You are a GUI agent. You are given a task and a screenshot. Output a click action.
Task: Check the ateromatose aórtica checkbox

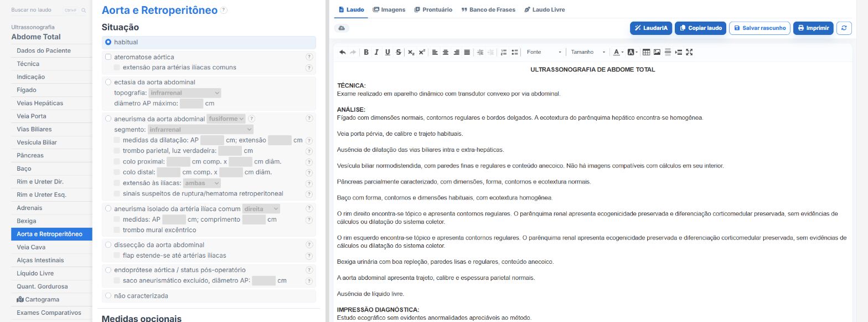click(x=108, y=57)
